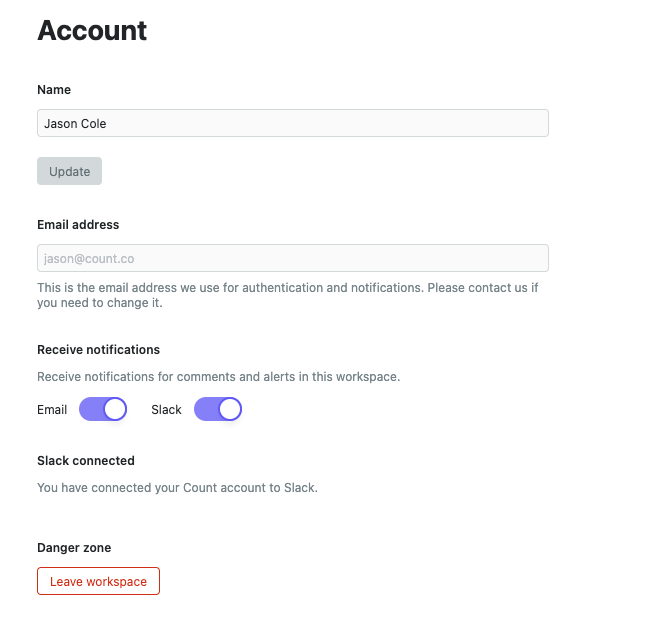Click the Danger zone heading
Image resolution: width=654 pixels, height=632 pixels.
tap(74, 548)
